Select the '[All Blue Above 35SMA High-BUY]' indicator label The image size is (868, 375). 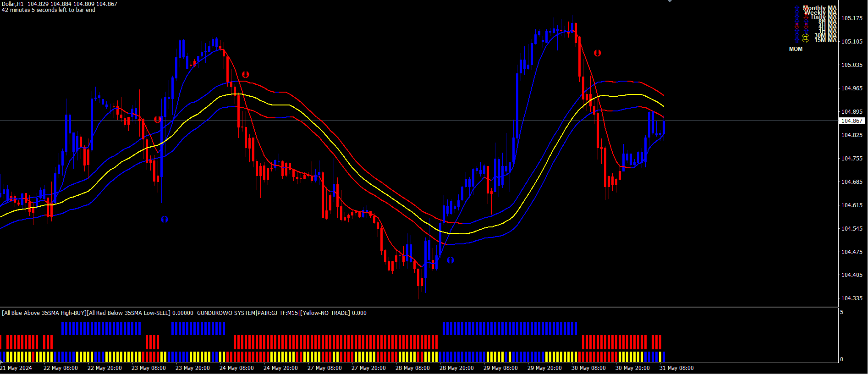click(x=44, y=313)
